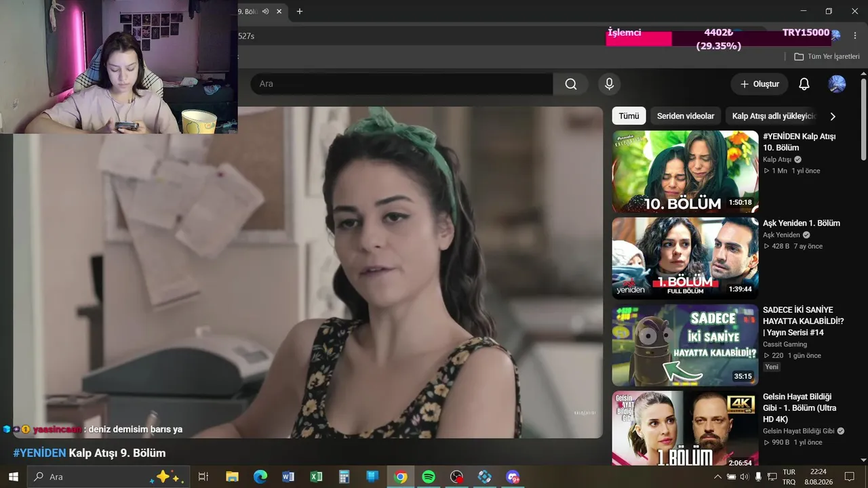Open the volume speaker tray icon
This screenshot has height=488, width=868.
coord(745,476)
